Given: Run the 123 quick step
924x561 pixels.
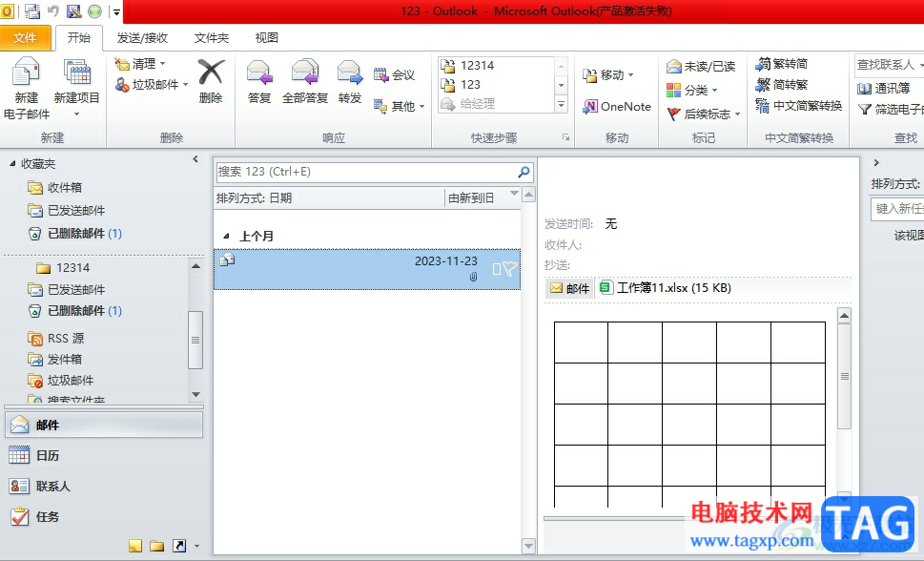Looking at the screenshot, I should pyautogui.click(x=496, y=84).
